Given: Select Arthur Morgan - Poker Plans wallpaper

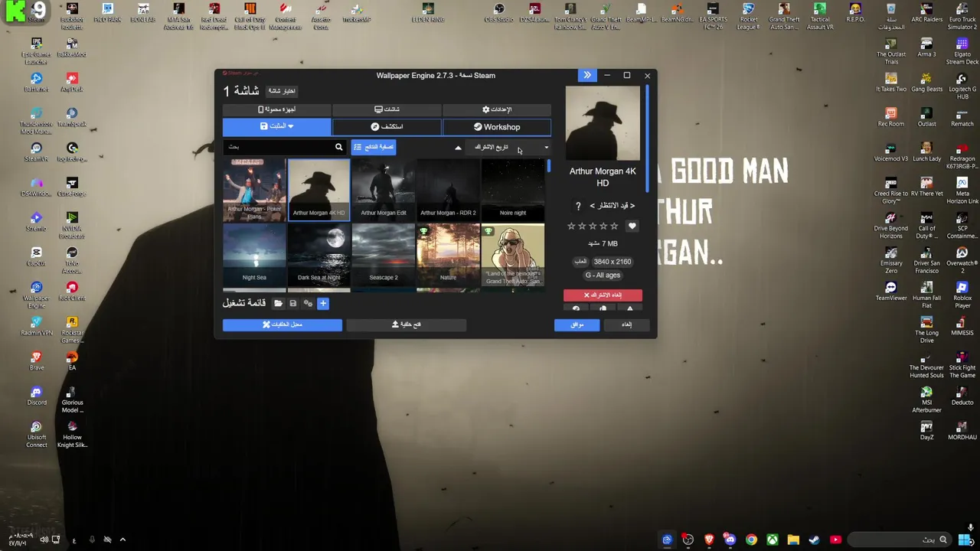Looking at the screenshot, I should (254, 190).
